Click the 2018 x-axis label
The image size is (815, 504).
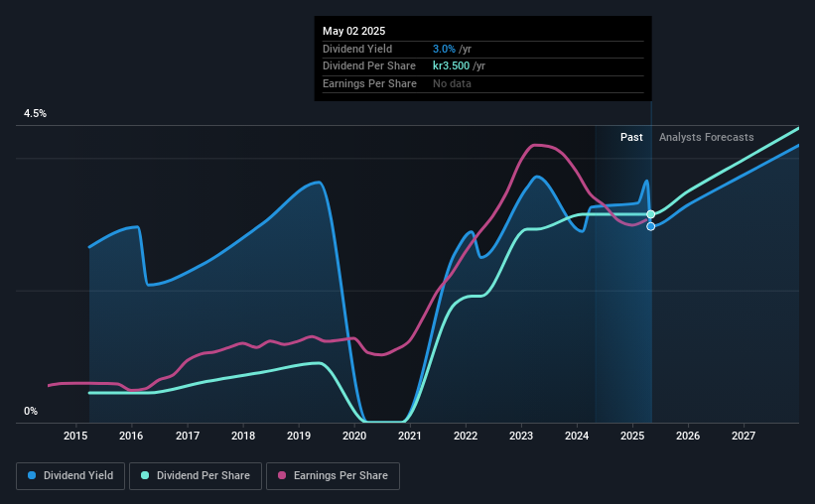(x=243, y=436)
